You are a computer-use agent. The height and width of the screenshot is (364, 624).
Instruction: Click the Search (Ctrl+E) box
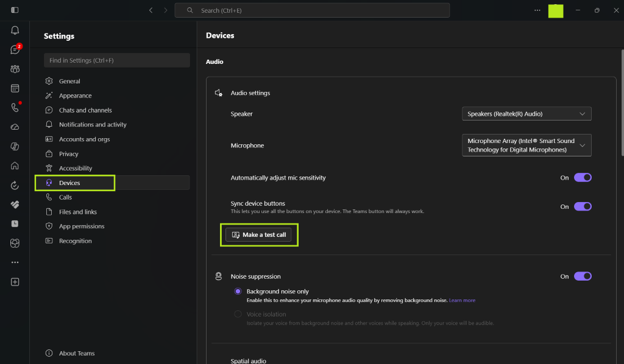tap(312, 10)
